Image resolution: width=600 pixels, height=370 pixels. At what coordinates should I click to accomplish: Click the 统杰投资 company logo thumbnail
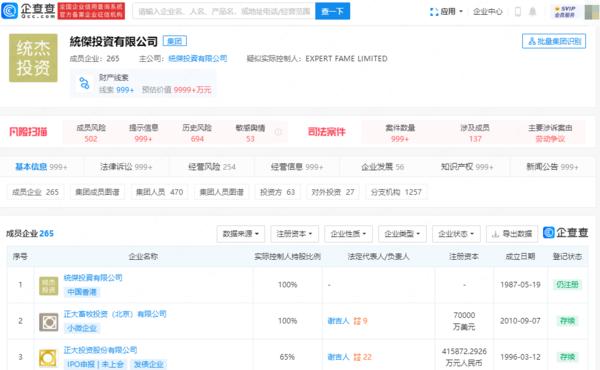(33, 58)
